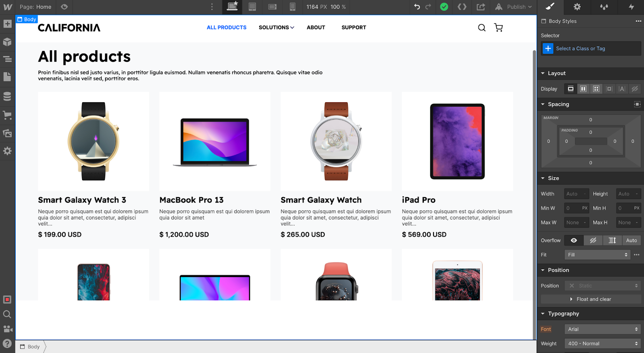Open the Fit Fill dropdown
The width and height of the screenshot is (644, 353).
tap(597, 255)
